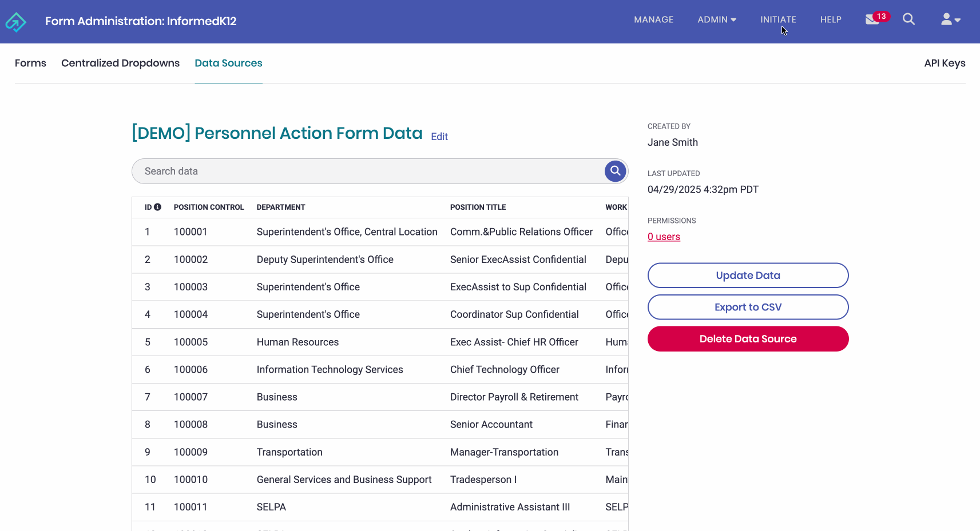This screenshot has height=531, width=980.
Task: Select Director Payroll & Retirement cell
Action: (x=514, y=397)
